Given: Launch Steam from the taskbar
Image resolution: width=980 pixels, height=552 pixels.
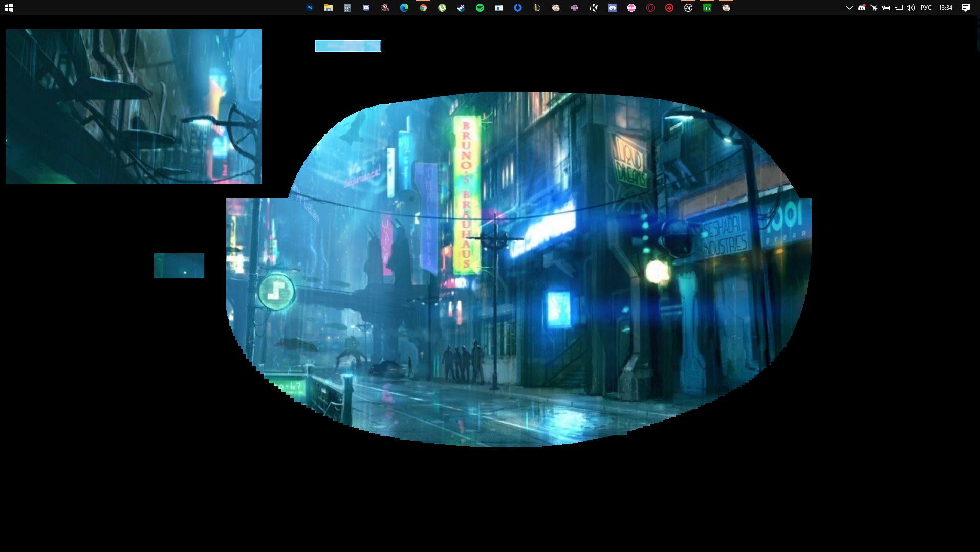Looking at the screenshot, I should (x=461, y=8).
